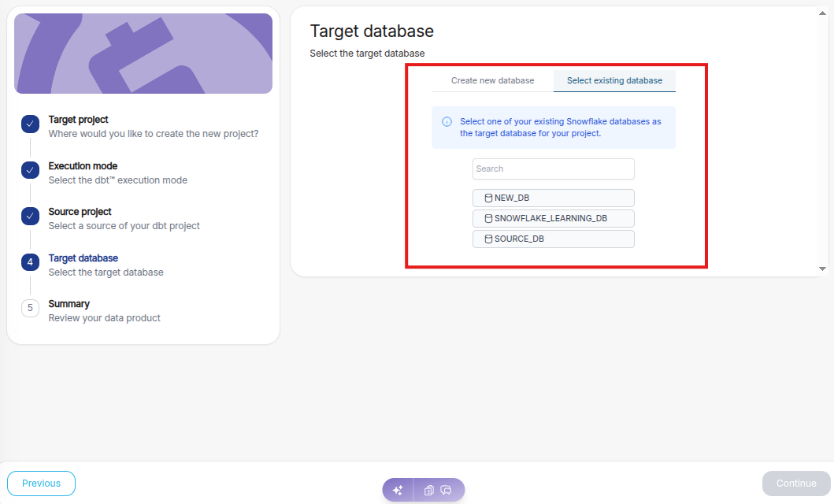Click the Previous button

(41, 484)
